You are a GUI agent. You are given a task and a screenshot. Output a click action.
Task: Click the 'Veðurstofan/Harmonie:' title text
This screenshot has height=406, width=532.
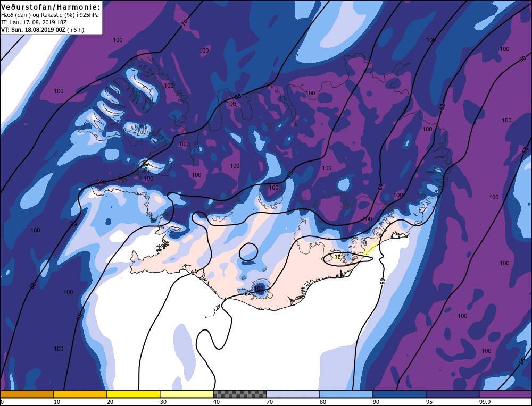coord(51,7)
